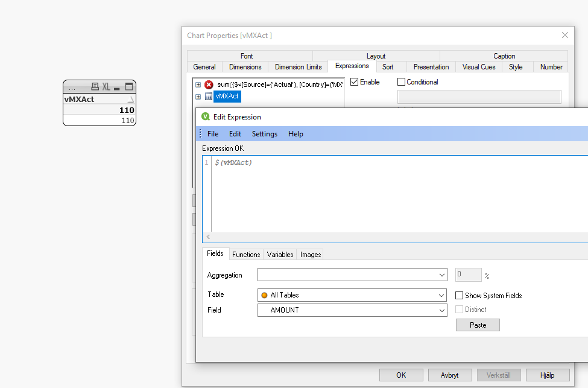The height and width of the screenshot is (388, 588).
Task: Open the General tab in Chart Properties
Action: 204,67
